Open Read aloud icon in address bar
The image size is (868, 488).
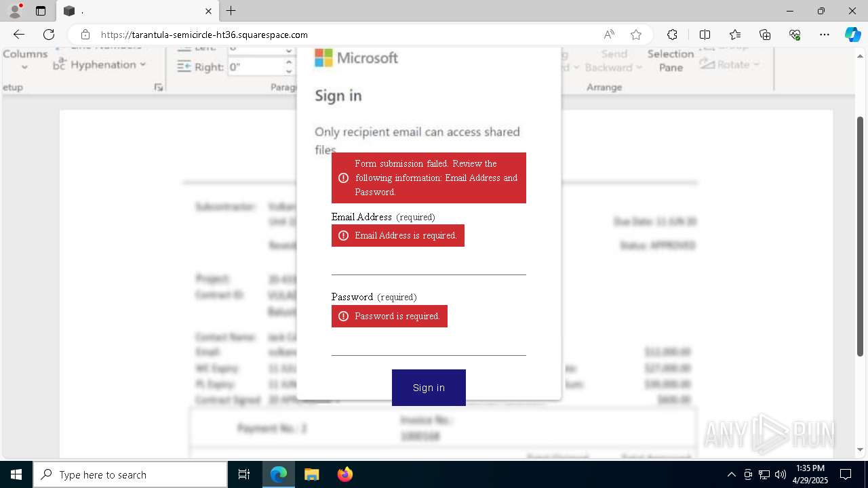click(x=609, y=35)
